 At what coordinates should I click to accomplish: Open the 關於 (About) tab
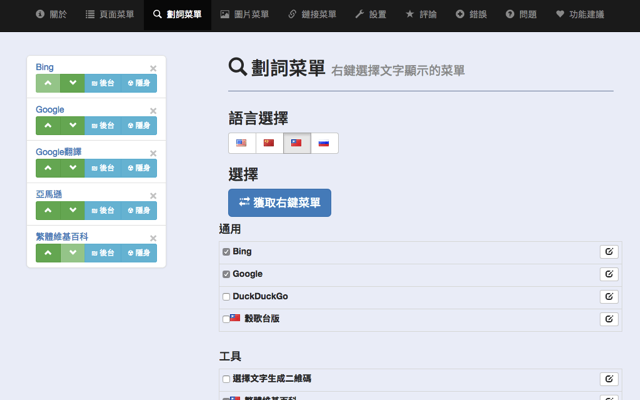click(x=51, y=14)
